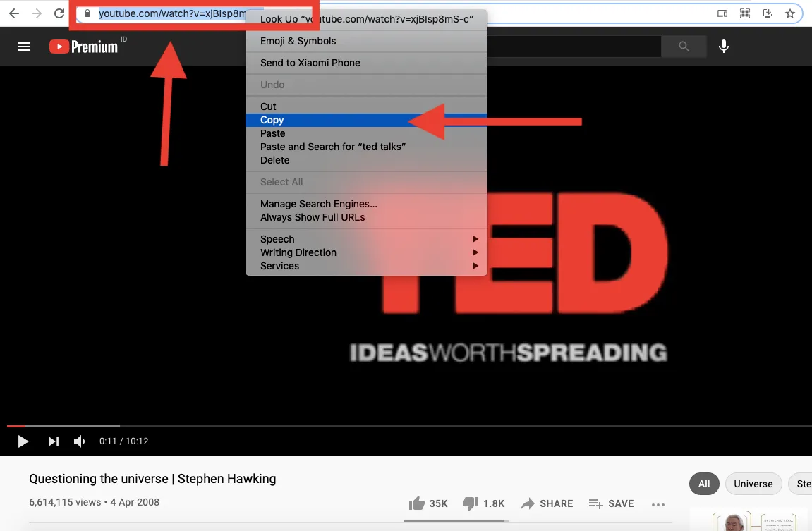
Task: Choose Paste and Search for "ted talks"
Action: pos(366,147)
